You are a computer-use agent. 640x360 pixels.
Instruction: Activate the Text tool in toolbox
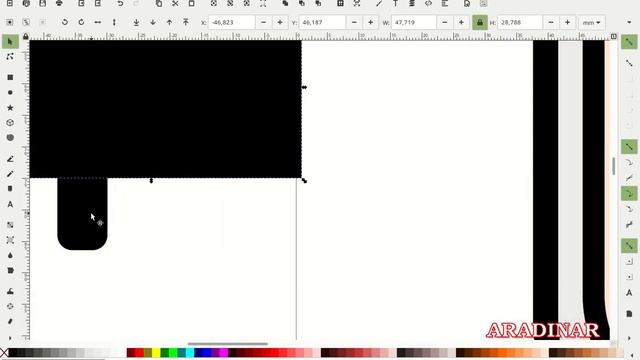(10, 204)
